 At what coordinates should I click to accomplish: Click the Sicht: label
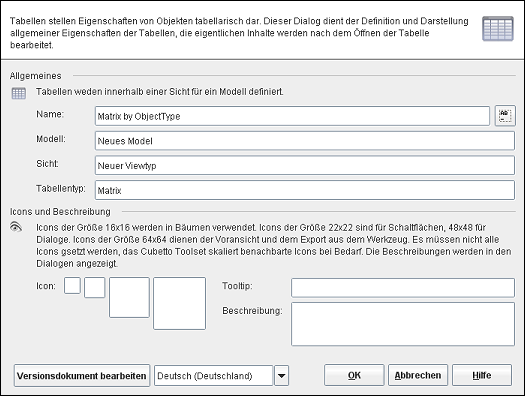[x=47, y=164]
